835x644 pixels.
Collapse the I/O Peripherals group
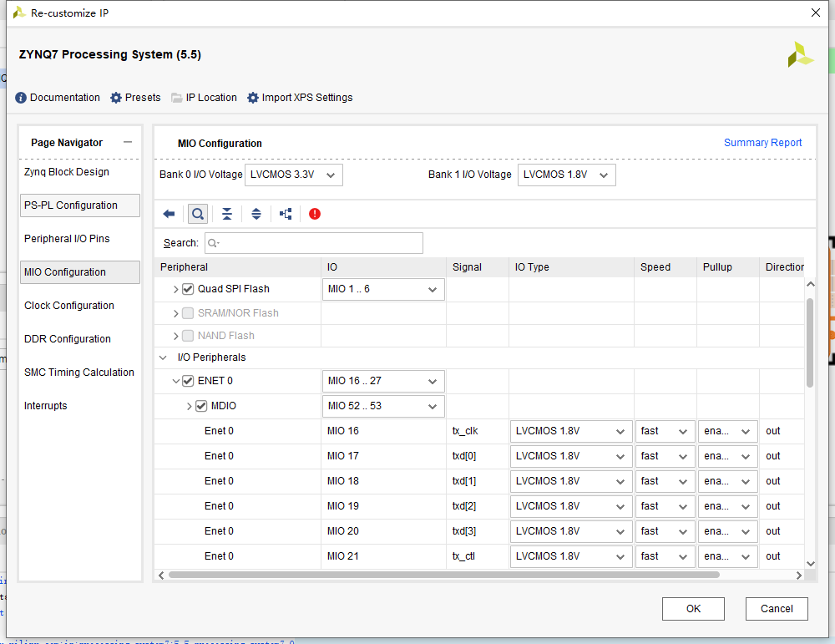pos(163,357)
